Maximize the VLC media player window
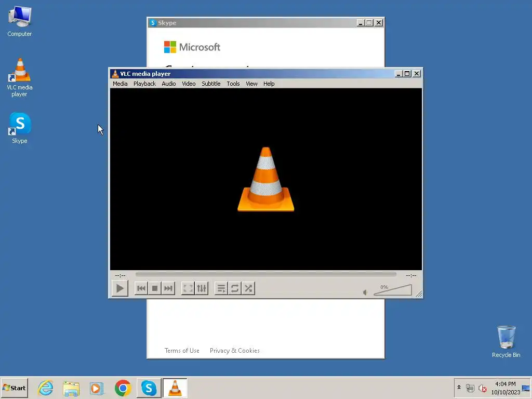532x399 pixels. tap(407, 74)
